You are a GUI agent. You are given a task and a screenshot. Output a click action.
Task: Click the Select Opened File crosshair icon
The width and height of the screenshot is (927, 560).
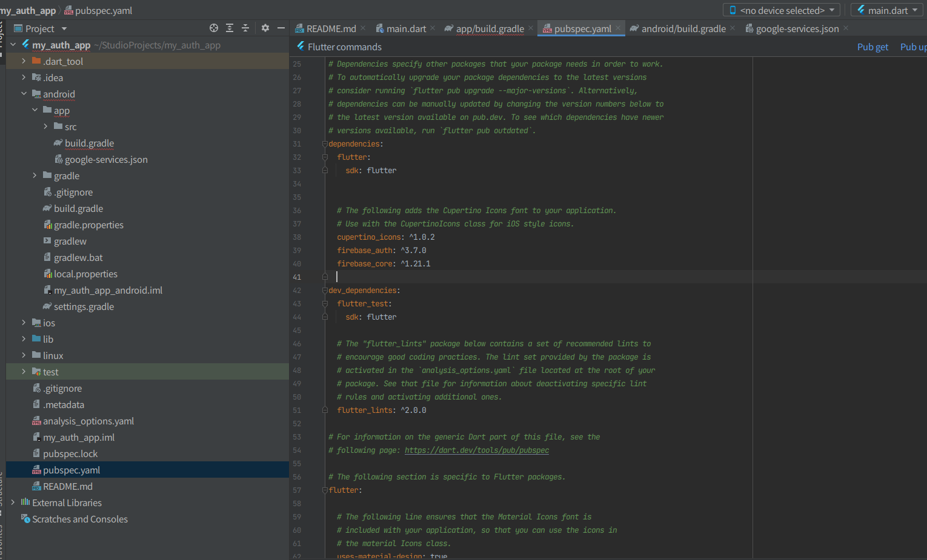coord(213,28)
